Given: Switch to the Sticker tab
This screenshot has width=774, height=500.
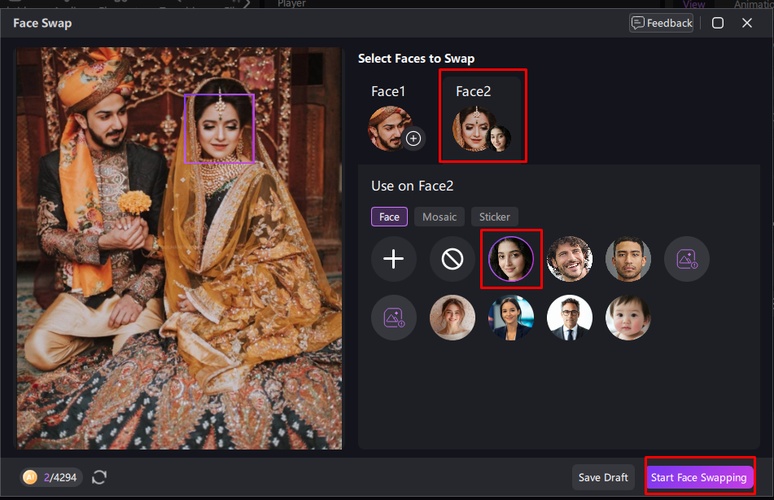Looking at the screenshot, I should pos(494,216).
